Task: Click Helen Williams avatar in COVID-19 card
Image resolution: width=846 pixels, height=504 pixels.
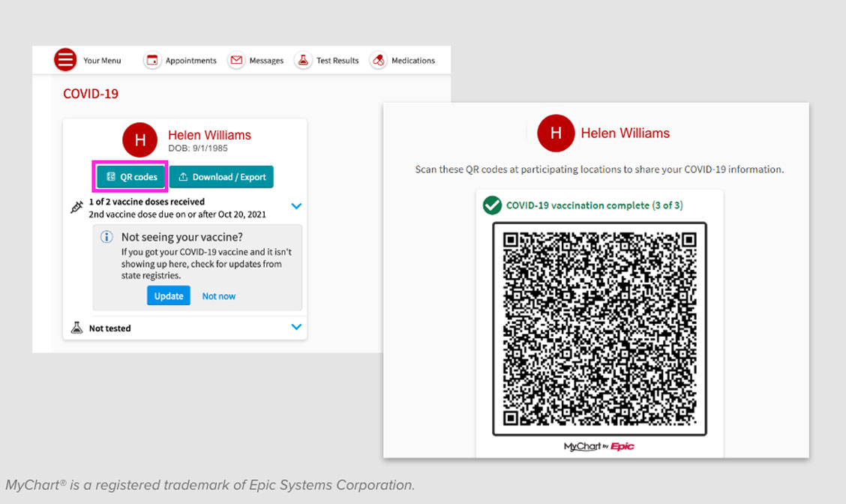Action: point(139,139)
